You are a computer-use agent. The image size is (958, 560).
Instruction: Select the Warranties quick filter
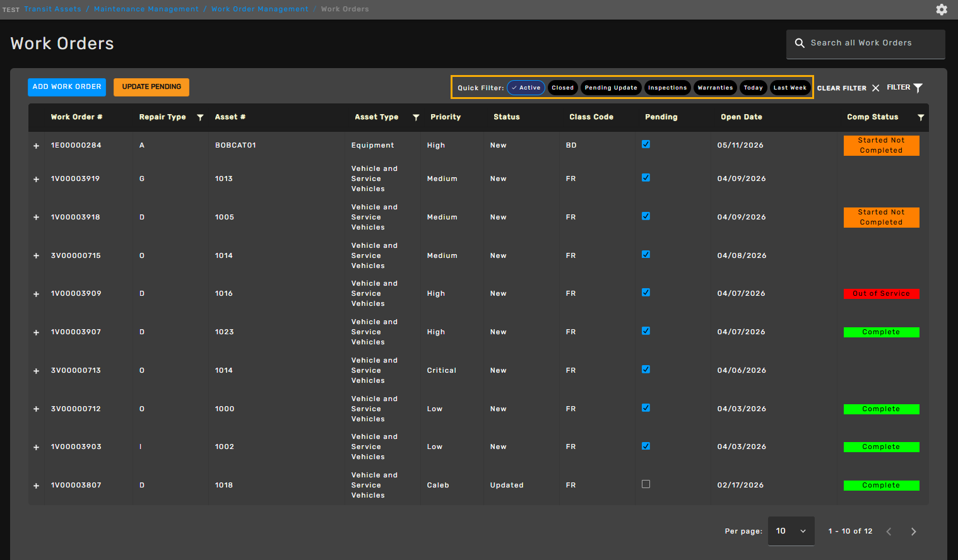[715, 88]
